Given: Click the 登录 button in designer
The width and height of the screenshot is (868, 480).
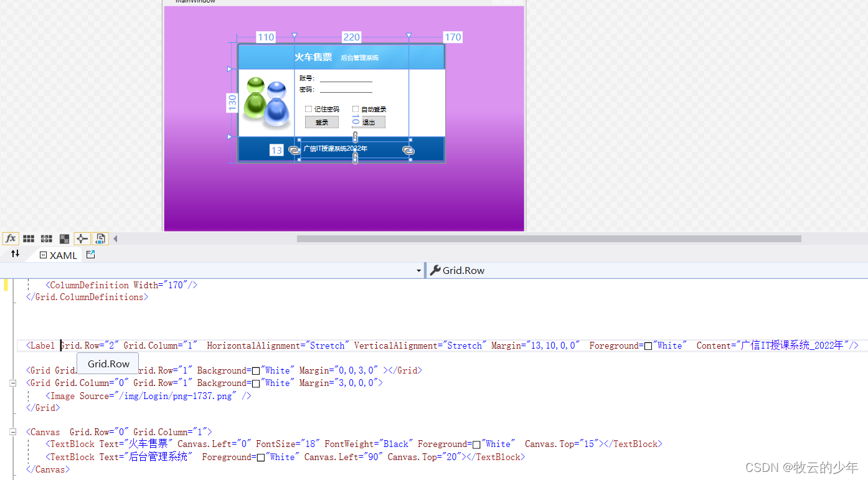Looking at the screenshot, I should (322, 122).
